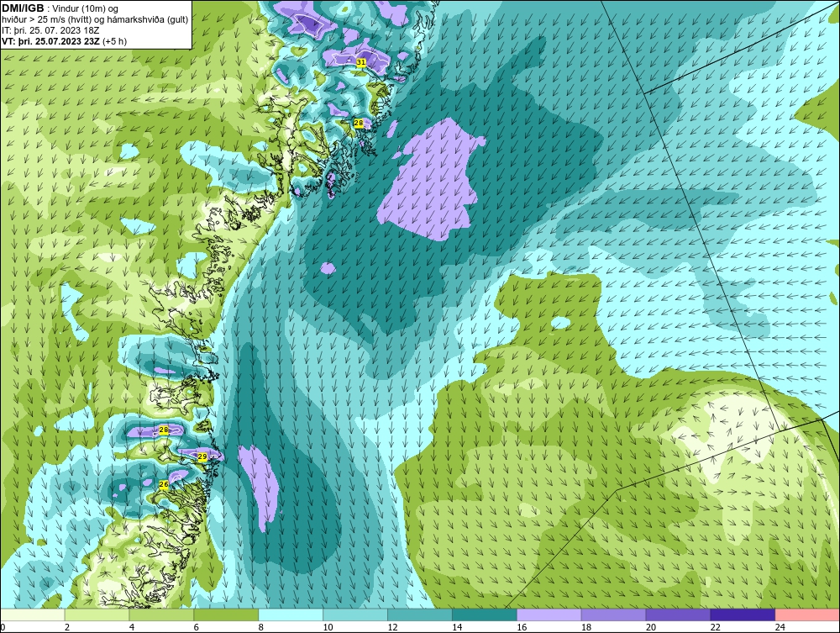Click the legend scale number 20
The height and width of the screenshot is (633, 840).
(x=651, y=627)
